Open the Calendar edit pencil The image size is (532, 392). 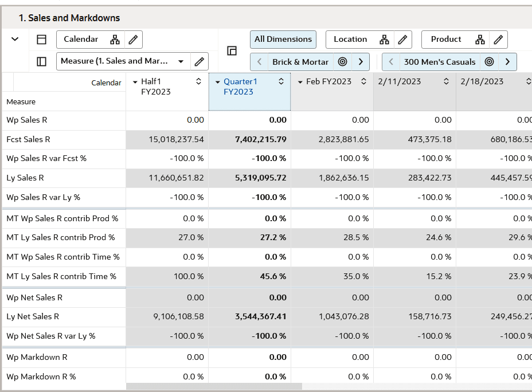pos(134,40)
